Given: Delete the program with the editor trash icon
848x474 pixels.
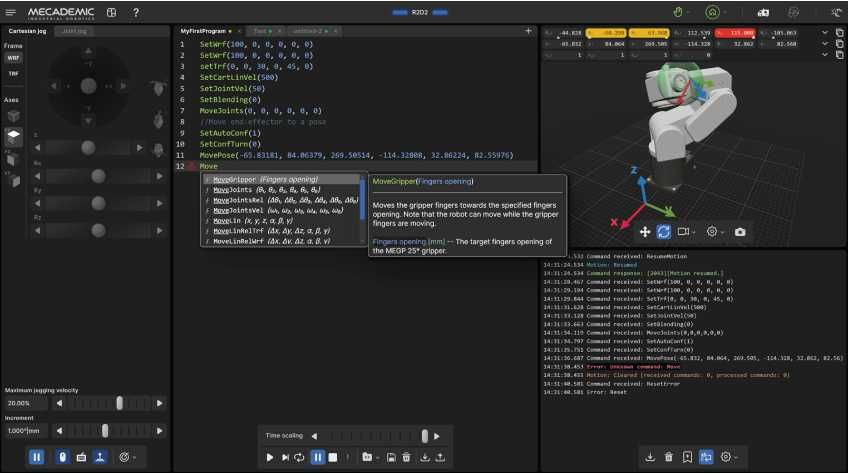Looking at the screenshot, I should click(406, 457).
